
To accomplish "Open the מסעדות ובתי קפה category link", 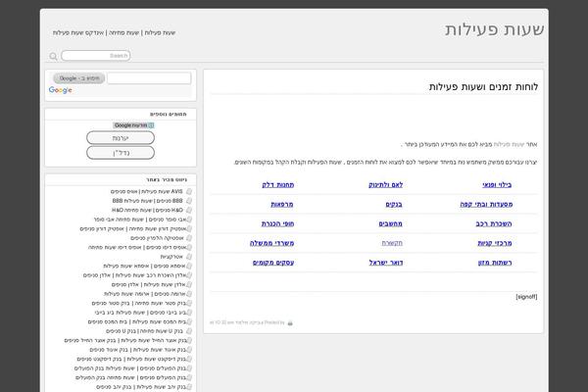I will [x=486, y=204].
